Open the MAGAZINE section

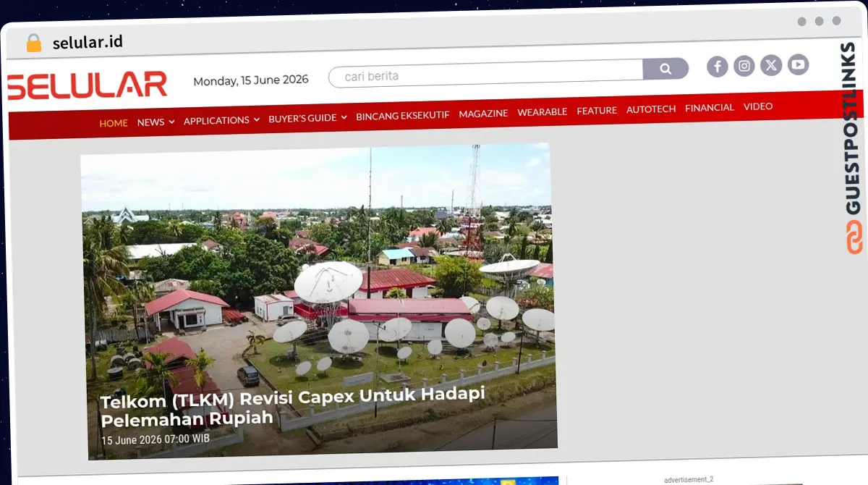coord(483,114)
